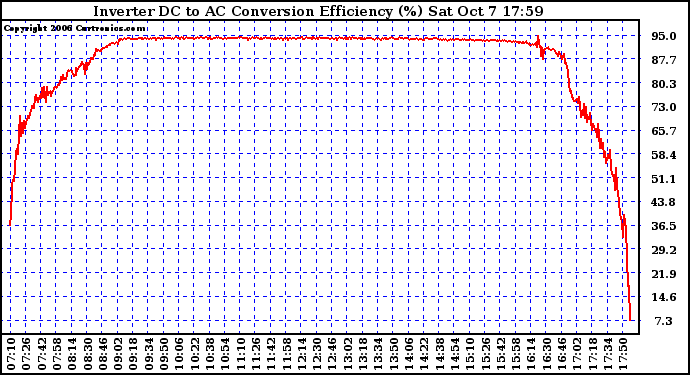Click the 16:30 time label
Image resolution: width=690 pixels, height=375 pixels.
tap(547, 354)
